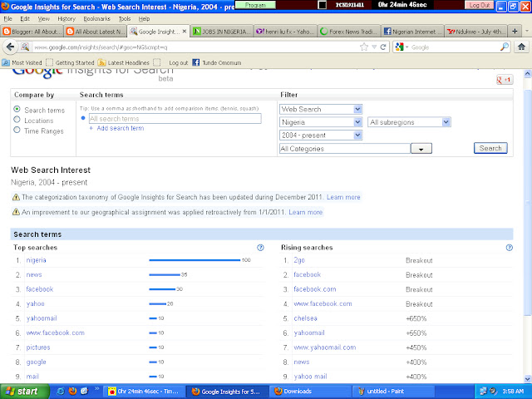The height and width of the screenshot is (399, 532).
Task: Open the Edit menu
Action: point(25,18)
